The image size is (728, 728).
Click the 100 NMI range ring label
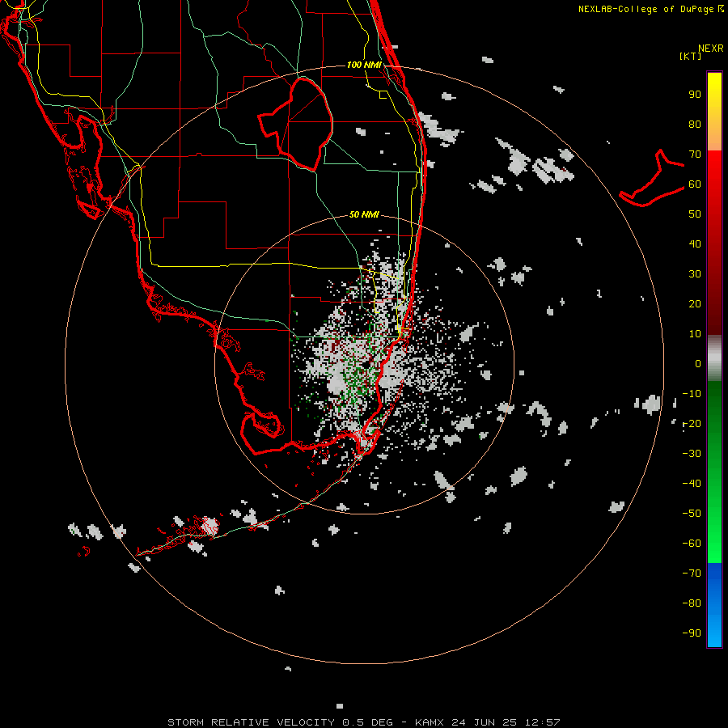(x=364, y=65)
